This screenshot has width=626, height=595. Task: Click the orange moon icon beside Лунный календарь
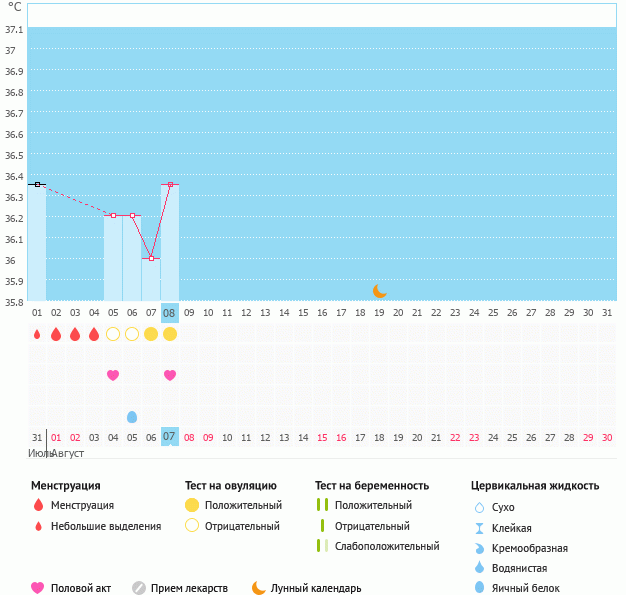pyautogui.click(x=259, y=588)
